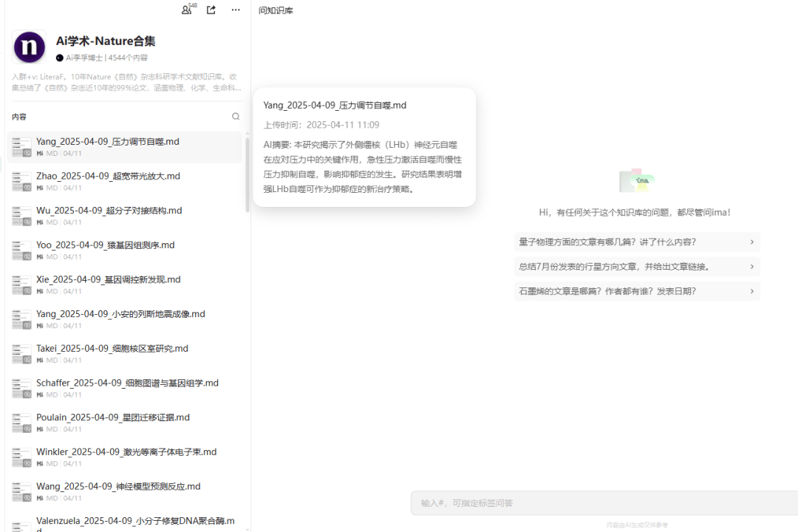This screenshot has height=532, width=798.
Task: Select the 问知识库 tab
Action: [276, 10]
